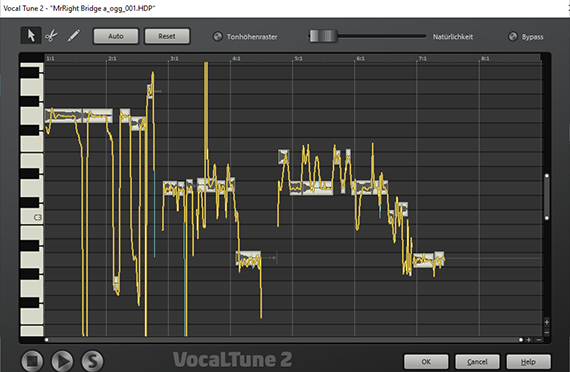Click the 4:1 bar marker in ruler

pos(236,59)
